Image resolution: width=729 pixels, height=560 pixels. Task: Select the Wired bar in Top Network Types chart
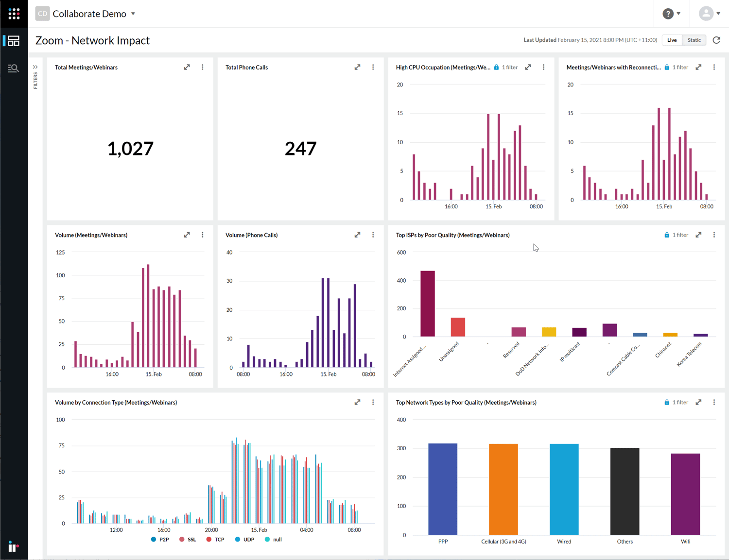(x=563, y=488)
